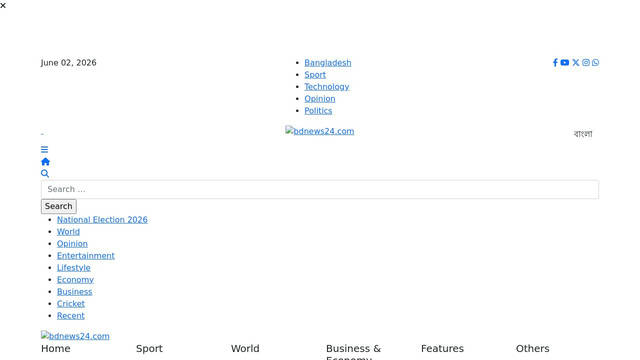640x360 pixels.
Task: Select Sport in the bottom menu
Action: tap(149, 349)
